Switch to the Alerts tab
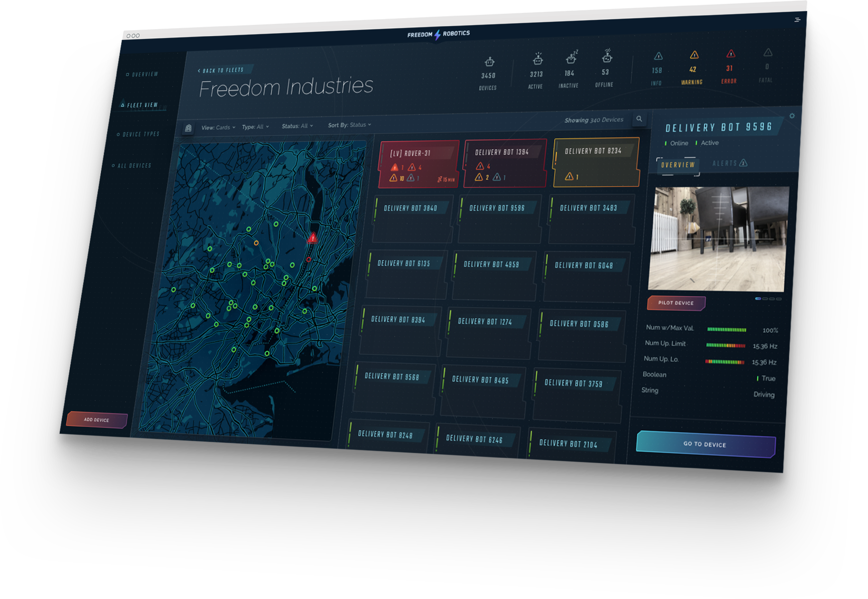The height and width of the screenshot is (599, 868). [x=729, y=163]
